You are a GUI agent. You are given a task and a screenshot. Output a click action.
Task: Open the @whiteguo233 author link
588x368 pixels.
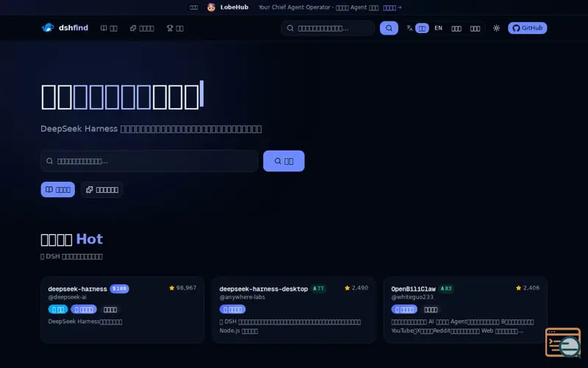412,297
